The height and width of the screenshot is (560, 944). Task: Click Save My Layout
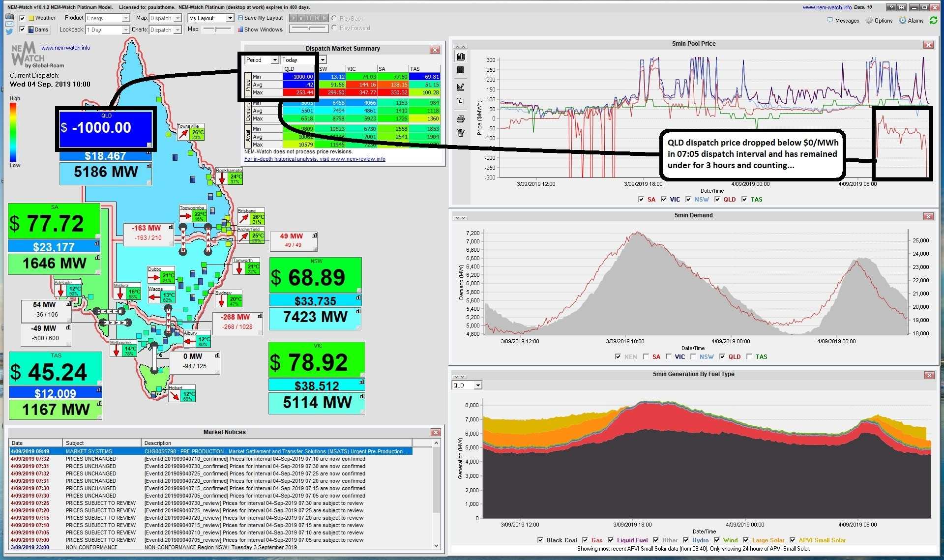pos(260,18)
